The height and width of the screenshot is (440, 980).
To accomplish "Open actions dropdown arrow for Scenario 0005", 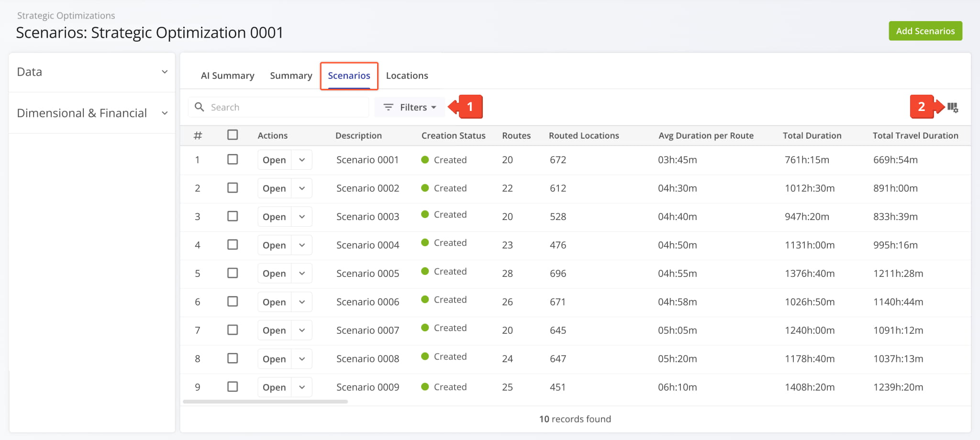I will [x=302, y=273].
